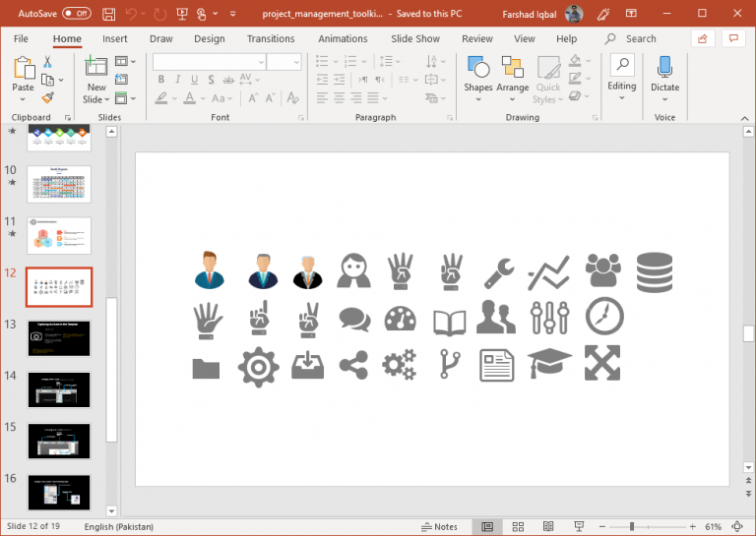This screenshot has width=756, height=536.
Task: Click the Reset slide icon
Action: (121, 80)
